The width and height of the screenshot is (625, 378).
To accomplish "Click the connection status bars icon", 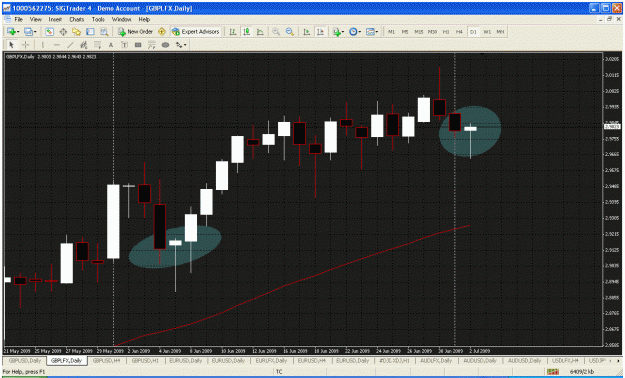I will (x=553, y=372).
